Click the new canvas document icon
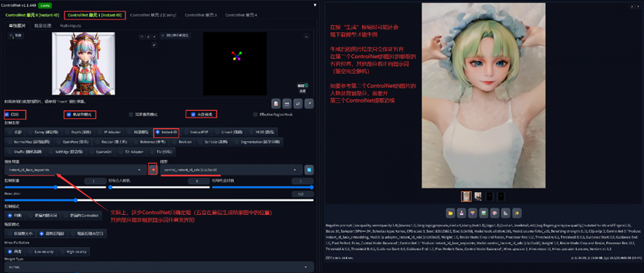644x273 pixels. 277,103
